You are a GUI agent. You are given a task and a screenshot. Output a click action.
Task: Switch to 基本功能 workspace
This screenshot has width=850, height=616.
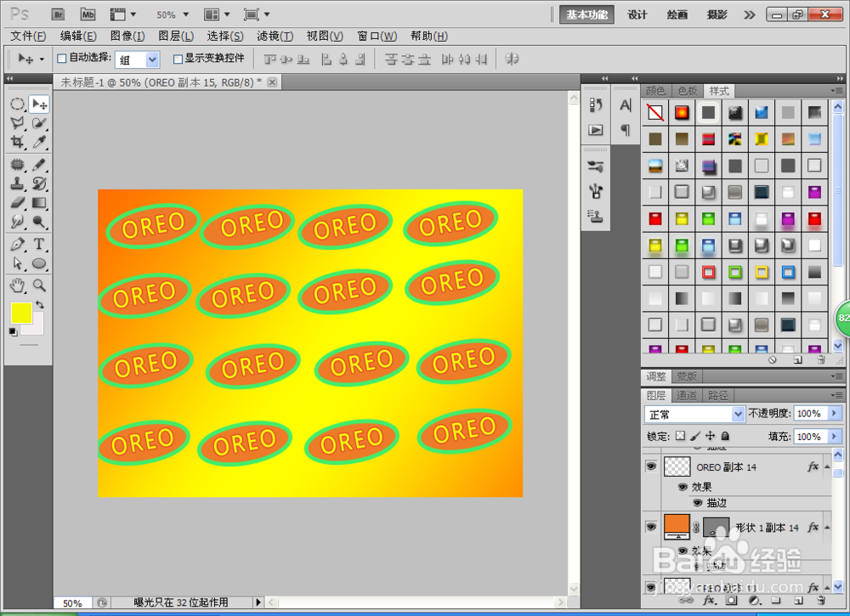click(x=586, y=14)
